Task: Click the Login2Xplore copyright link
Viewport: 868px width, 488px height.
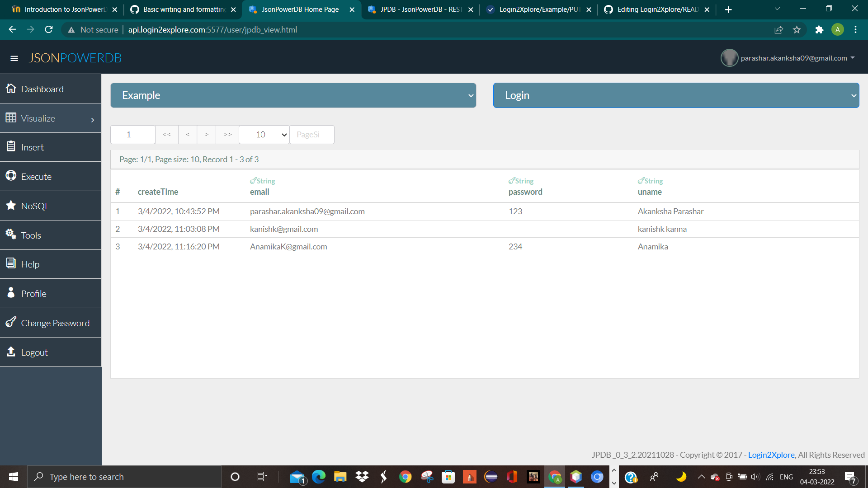Action: coord(771,455)
